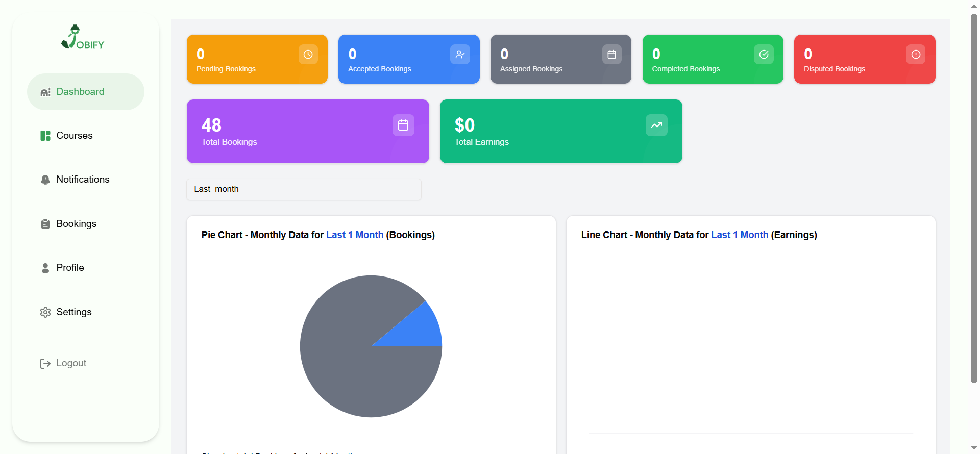Click the calendar icon on Assigned Bookings
980x454 pixels.
point(611,55)
